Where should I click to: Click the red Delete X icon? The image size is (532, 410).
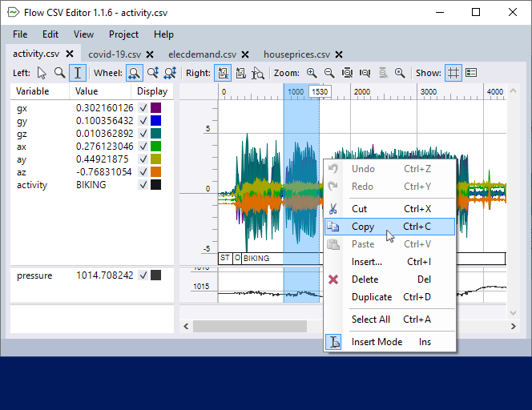click(333, 279)
